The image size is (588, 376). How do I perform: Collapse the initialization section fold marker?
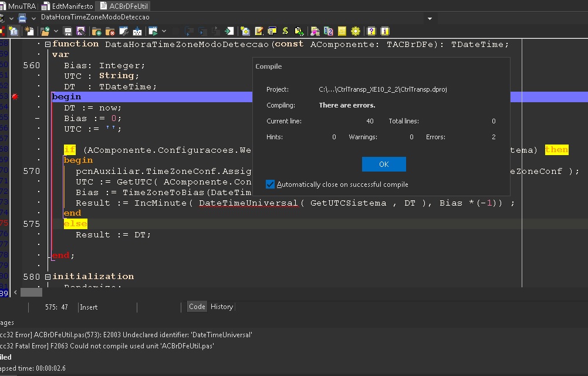pyautogui.click(x=48, y=277)
